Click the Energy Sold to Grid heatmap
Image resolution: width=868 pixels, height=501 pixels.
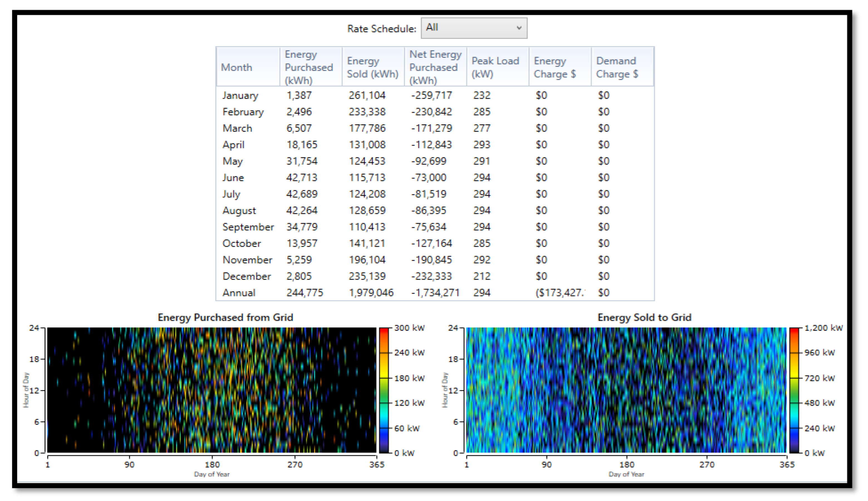[x=626, y=390]
